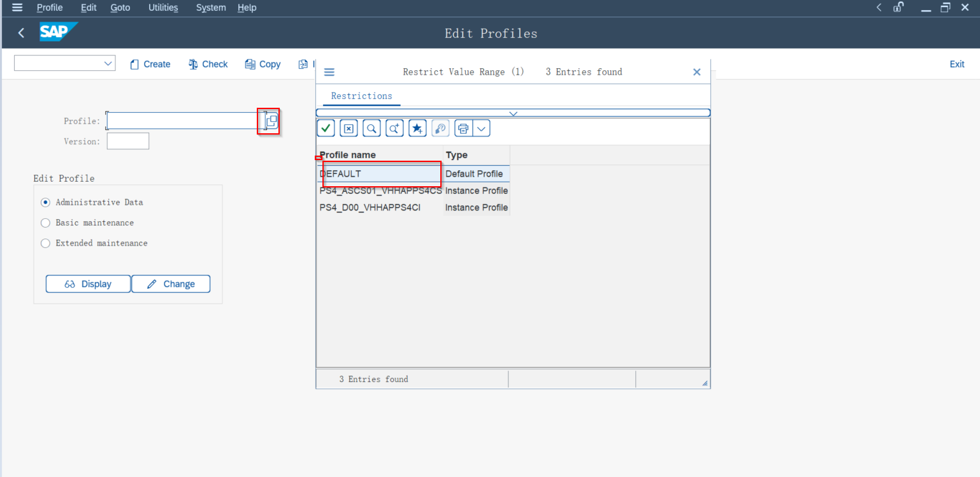
Task: Open the command field dropdown
Action: click(x=107, y=63)
